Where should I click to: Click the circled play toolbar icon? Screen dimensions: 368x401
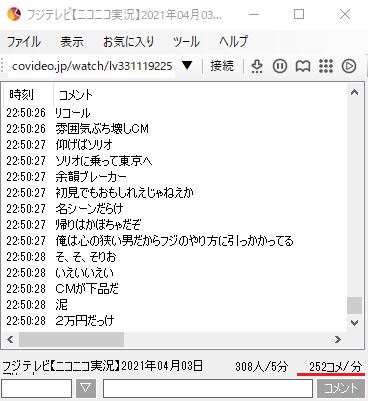(x=349, y=66)
